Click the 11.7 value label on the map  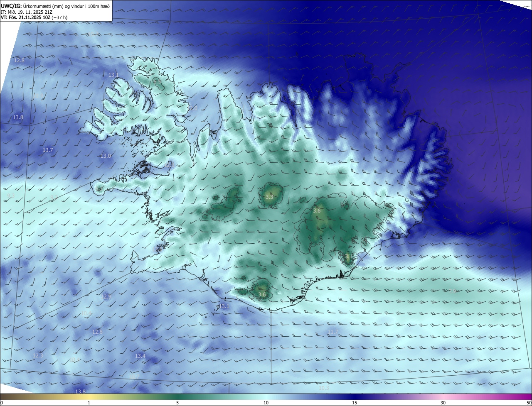click(332, 332)
